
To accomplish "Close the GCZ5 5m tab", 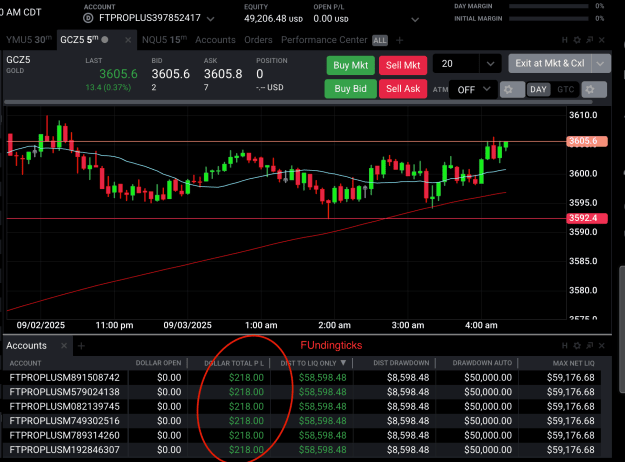I will tap(128, 40).
